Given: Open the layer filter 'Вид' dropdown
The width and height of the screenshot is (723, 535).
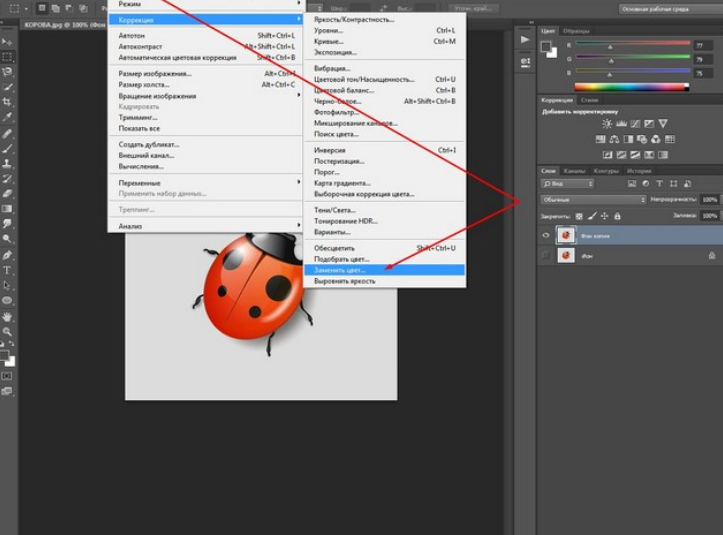Looking at the screenshot, I should pyautogui.click(x=566, y=184).
